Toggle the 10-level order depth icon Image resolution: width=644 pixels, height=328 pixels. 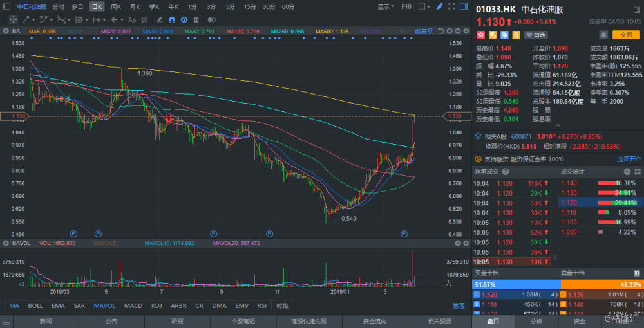637,273
